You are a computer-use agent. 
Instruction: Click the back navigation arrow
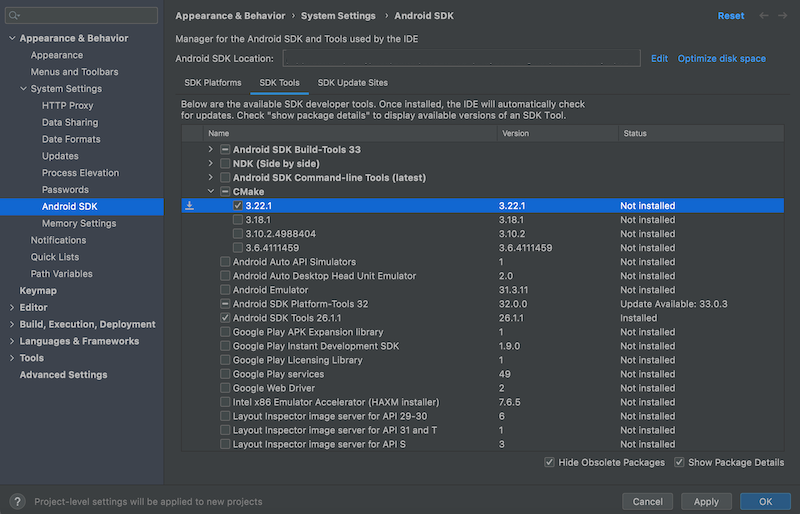tap(765, 16)
